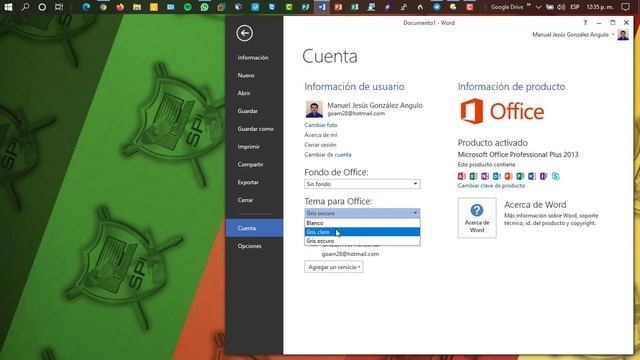This screenshot has height=360, width=640.
Task: Click the Word help question mark icon
Action: 585,23
